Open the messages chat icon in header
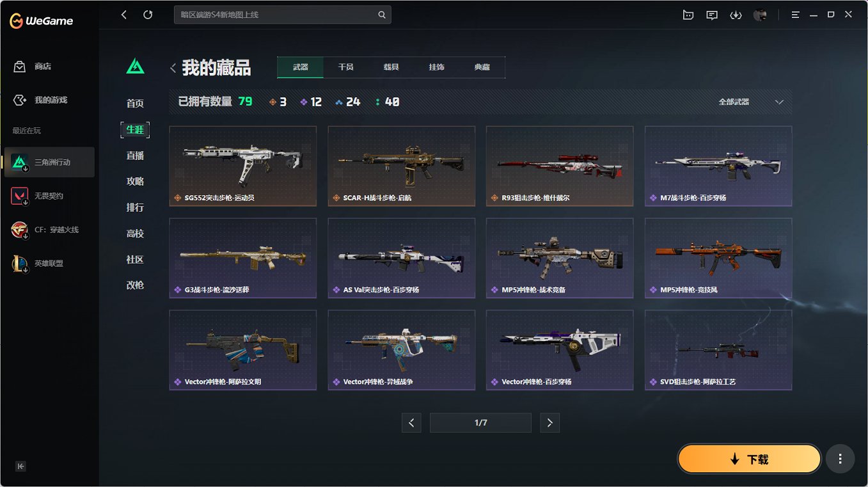Screen dimensions: 868x487 click(712, 15)
